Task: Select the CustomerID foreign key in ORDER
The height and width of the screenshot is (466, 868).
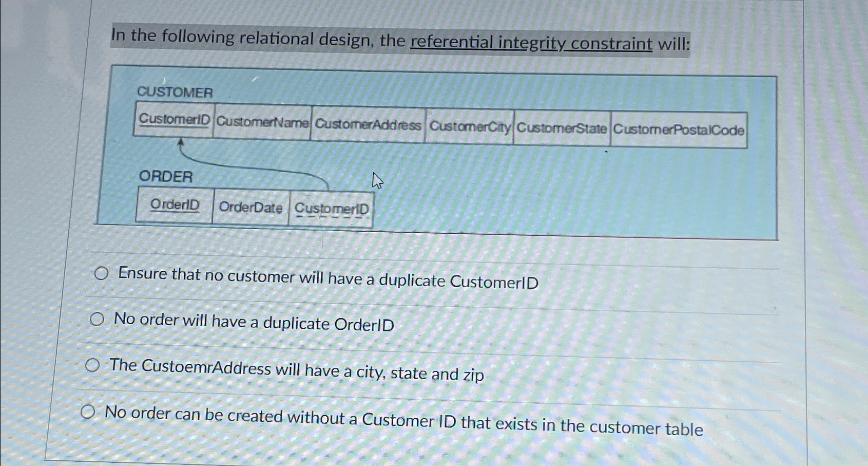Action: pos(332,209)
